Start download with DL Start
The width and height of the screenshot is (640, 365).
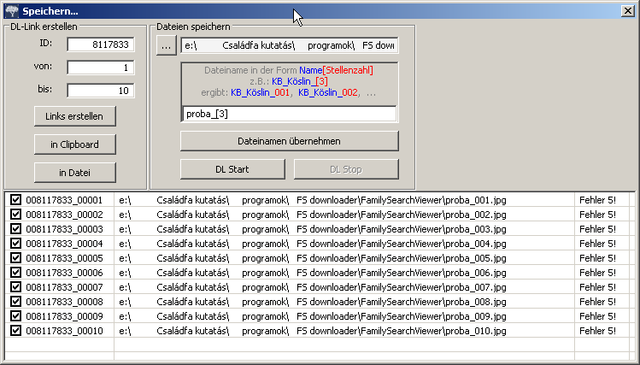(x=232, y=169)
